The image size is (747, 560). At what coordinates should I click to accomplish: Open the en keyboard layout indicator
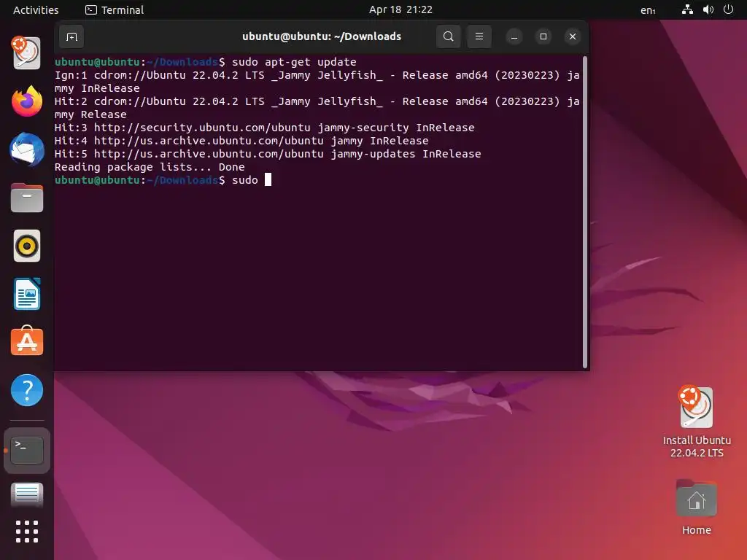648,10
